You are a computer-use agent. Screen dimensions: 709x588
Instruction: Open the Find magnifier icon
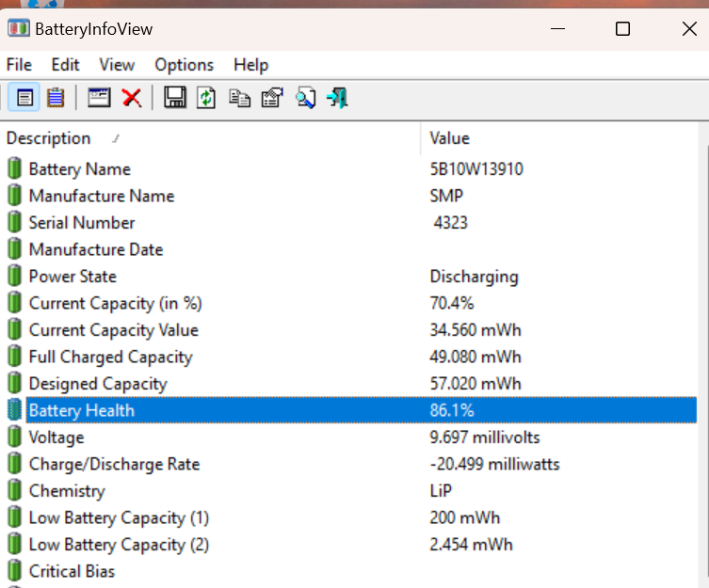click(x=305, y=98)
